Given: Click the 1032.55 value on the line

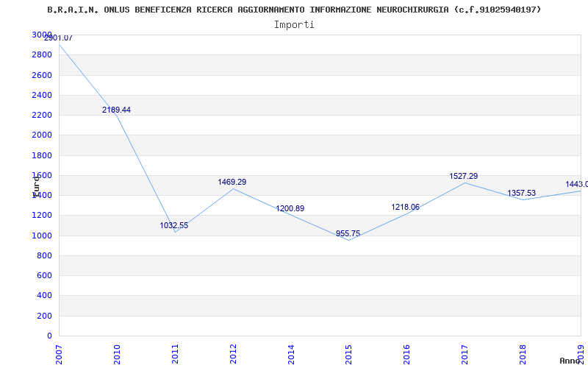Looking at the screenshot, I should coord(174,225).
